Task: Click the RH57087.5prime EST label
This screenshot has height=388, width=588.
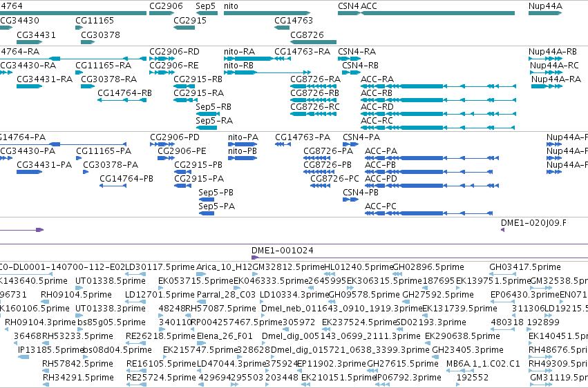Action: 221,309
